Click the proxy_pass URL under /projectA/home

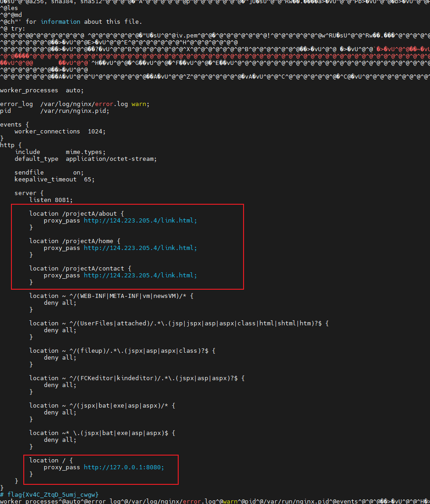140,248
